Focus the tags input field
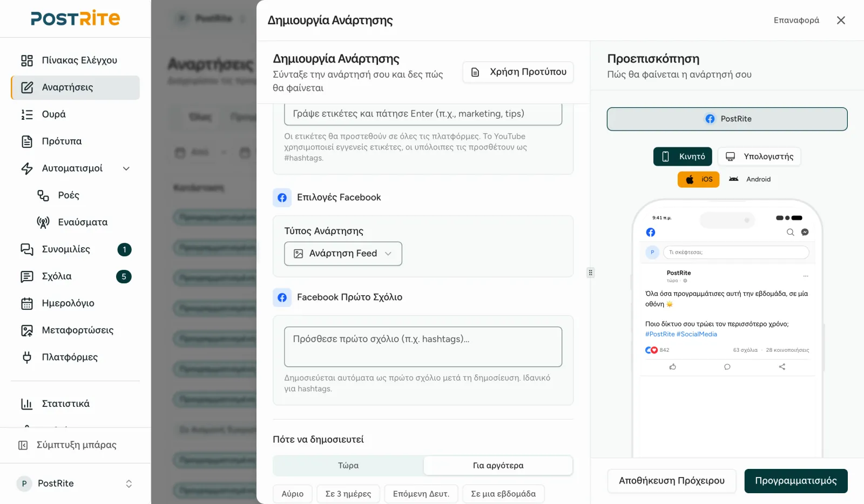Screen dimensions: 864x504 click(423, 114)
